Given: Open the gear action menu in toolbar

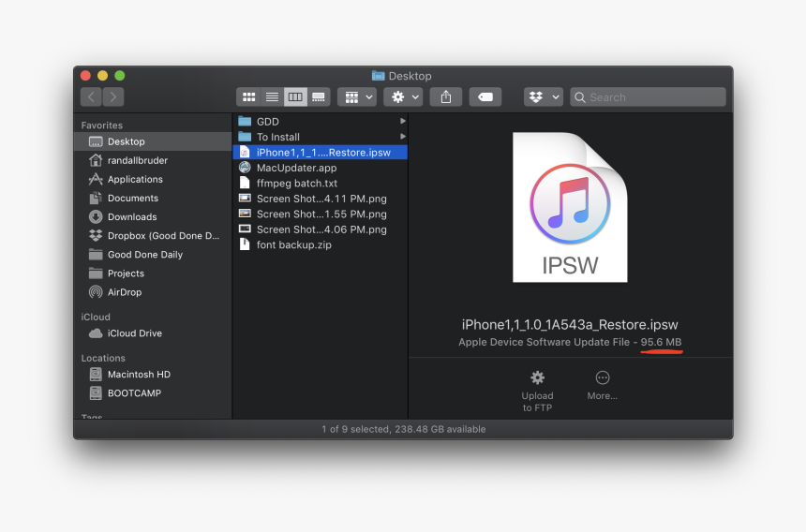Looking at the screenshot, I should (x=404, y=97).
